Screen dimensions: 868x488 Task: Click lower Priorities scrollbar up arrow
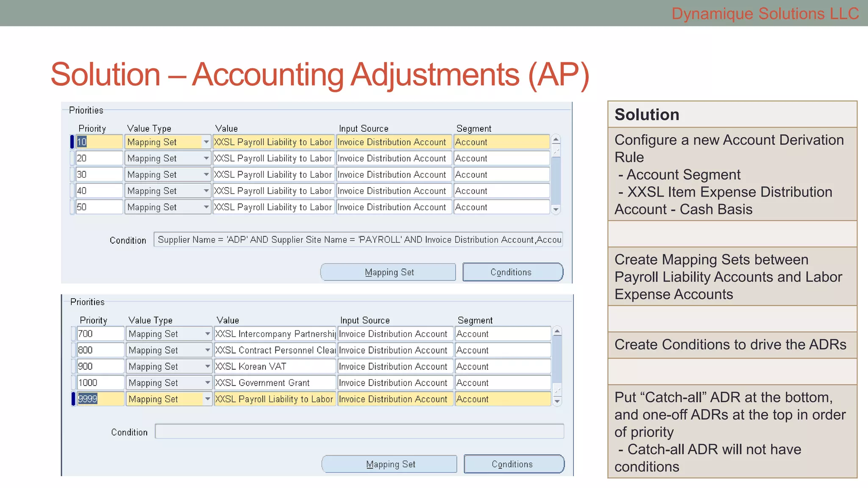tap(557, 331)
